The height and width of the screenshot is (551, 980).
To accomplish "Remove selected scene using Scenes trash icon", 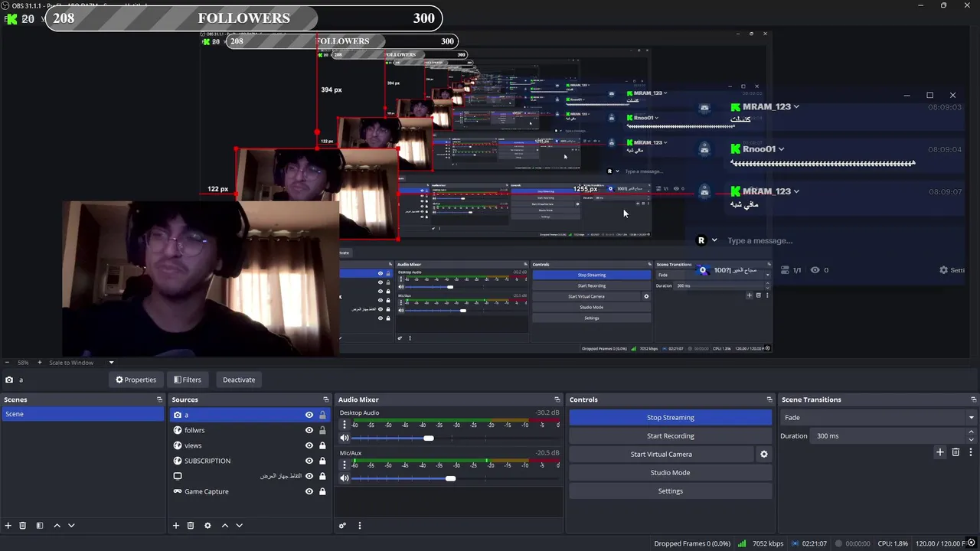I will click(23, 526).
